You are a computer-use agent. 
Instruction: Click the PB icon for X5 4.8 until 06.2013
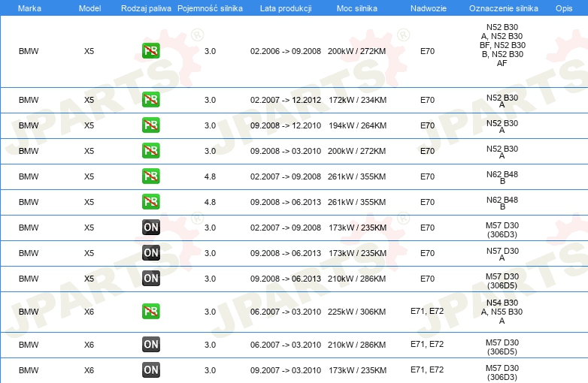point(150,202)
